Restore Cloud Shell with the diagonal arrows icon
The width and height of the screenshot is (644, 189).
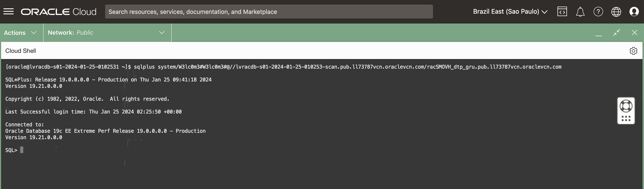[616, 32]
